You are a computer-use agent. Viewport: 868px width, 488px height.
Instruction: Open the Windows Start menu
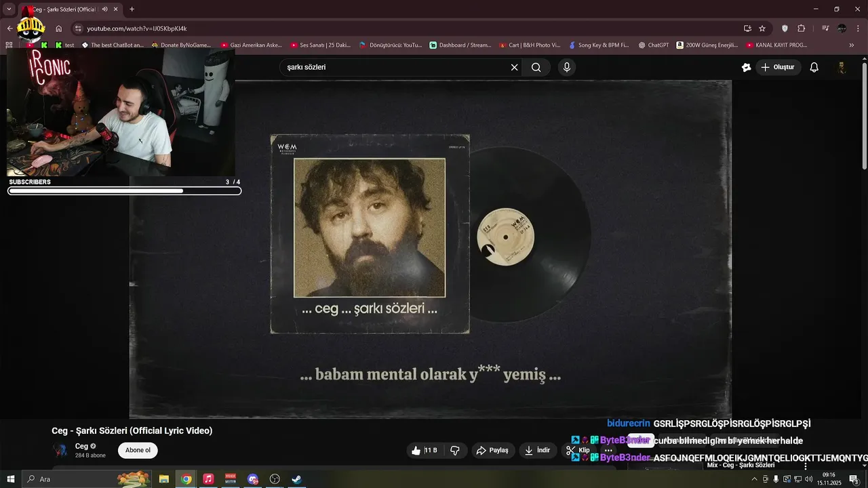pyautogui.click(x=10, y=479)
